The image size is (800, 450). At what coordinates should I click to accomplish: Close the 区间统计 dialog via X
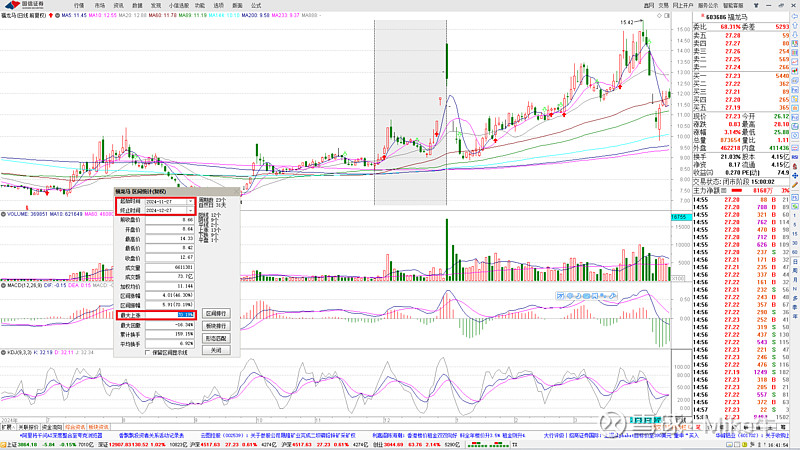tap(236, 191)
